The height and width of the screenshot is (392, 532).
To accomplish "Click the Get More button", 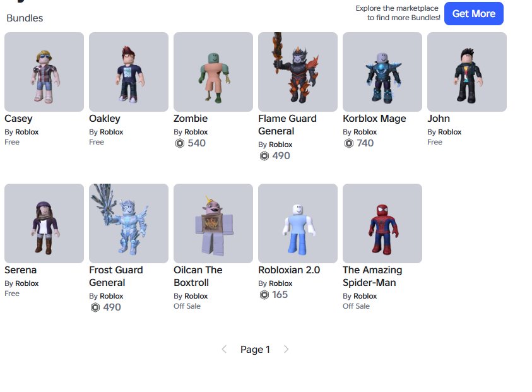I will [x=474, y=14].
